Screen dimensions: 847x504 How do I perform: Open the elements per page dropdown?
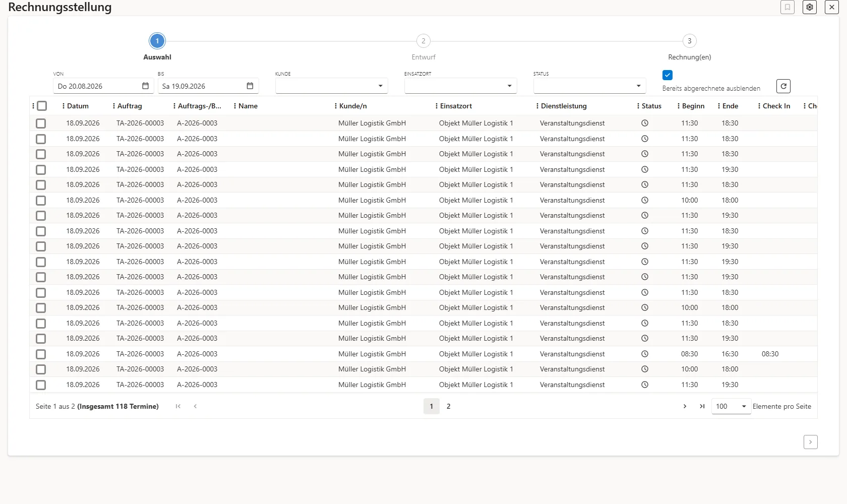(731, 406)
